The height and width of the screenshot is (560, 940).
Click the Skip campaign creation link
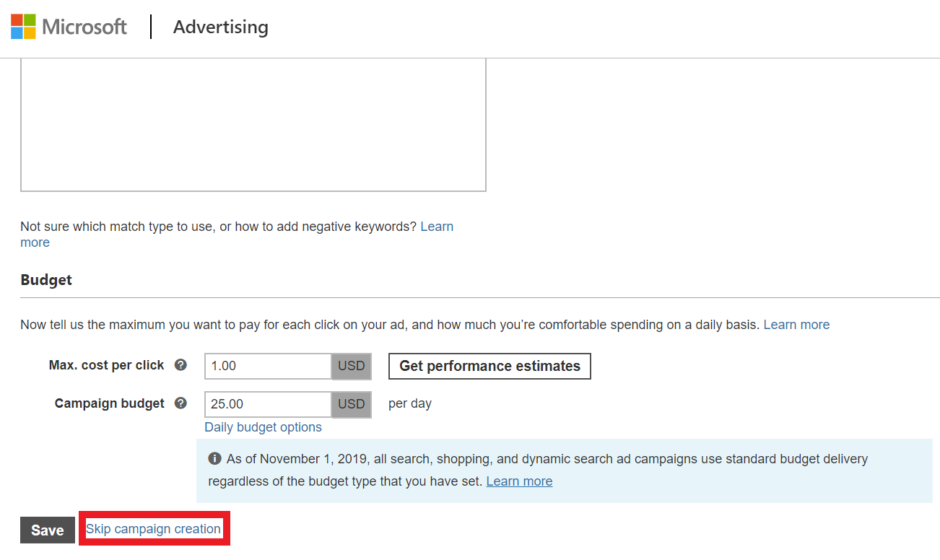coord(153,528)
